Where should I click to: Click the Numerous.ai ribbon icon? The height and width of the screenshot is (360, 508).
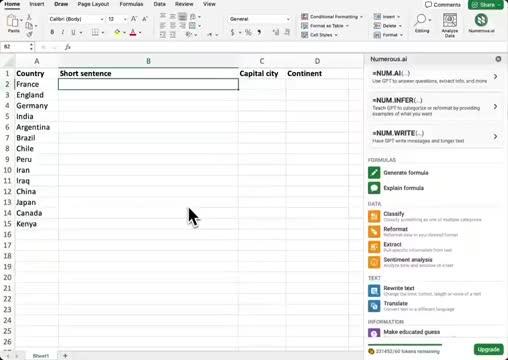pos(481,20)
